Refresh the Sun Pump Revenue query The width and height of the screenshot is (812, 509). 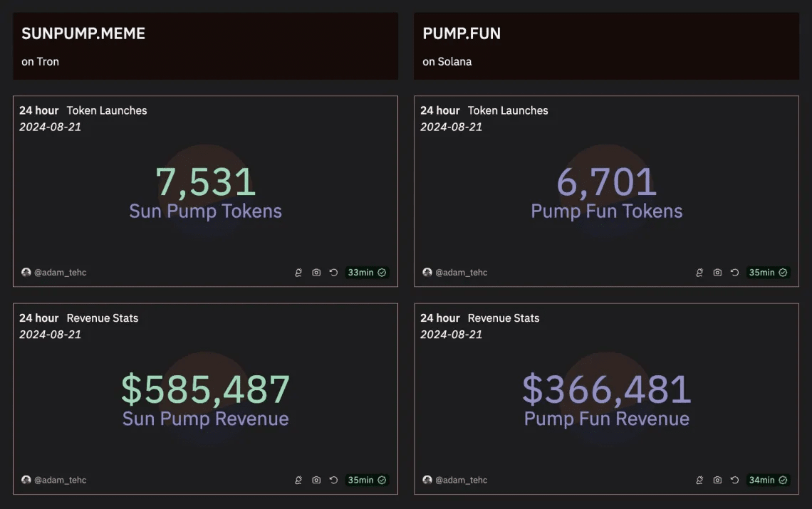click(333, 481)
